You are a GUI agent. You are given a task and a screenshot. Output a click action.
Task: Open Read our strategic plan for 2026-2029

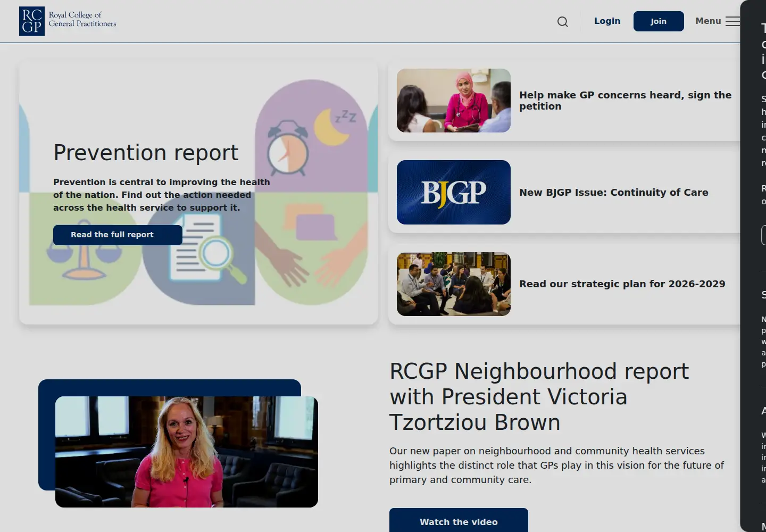(x=622, y=284)
